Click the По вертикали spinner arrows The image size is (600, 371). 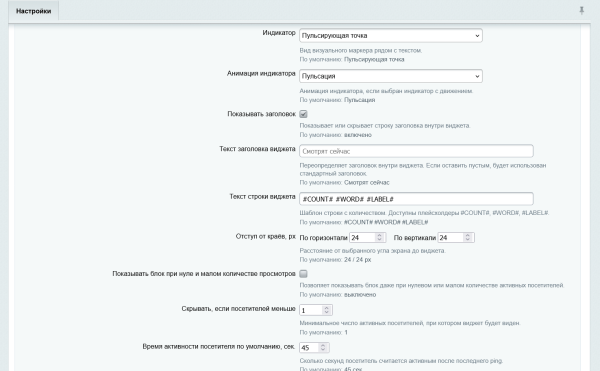coord(468,238)
